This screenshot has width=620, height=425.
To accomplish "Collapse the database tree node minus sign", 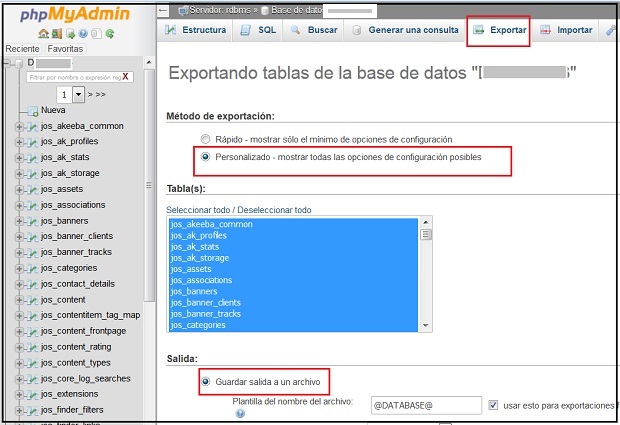I will 7,63.
